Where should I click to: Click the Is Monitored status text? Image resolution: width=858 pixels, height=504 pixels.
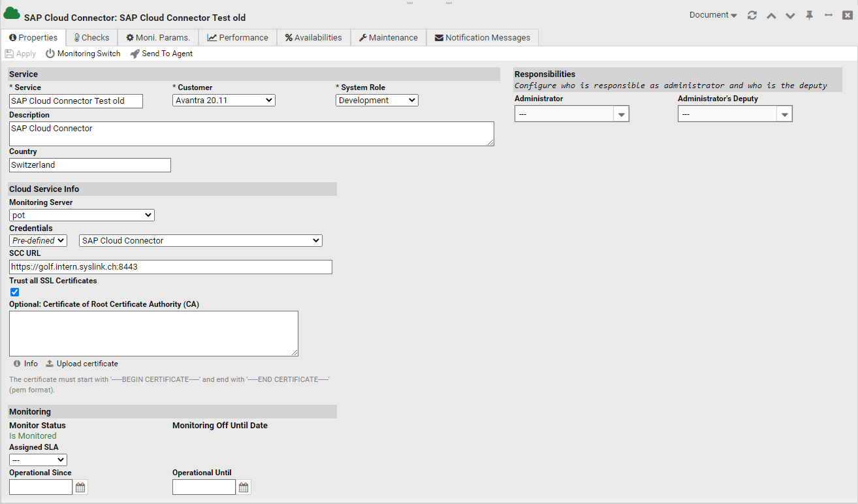tap(33, 436)
